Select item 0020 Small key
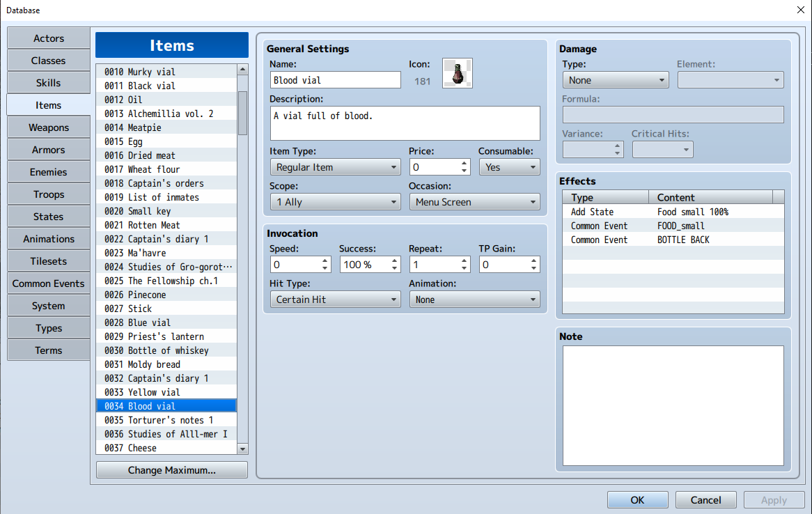The height and width of the screenshot is (514, 812). click(166, 211)
